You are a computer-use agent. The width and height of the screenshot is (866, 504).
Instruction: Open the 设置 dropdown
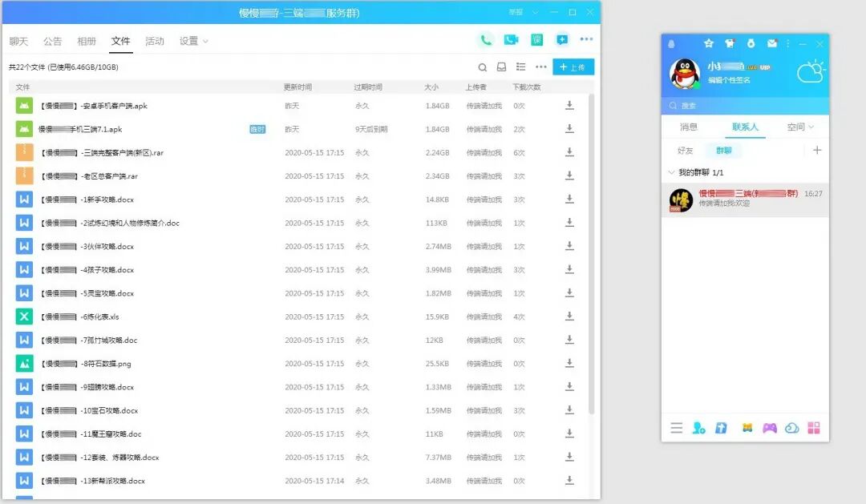193,41
